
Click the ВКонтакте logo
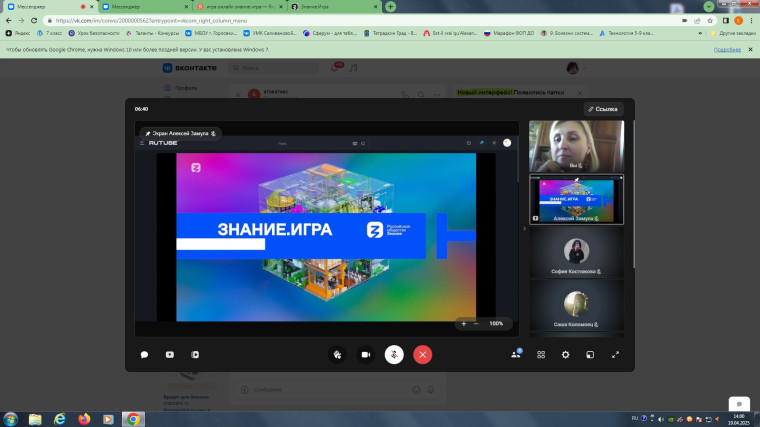tap(190, 68)
